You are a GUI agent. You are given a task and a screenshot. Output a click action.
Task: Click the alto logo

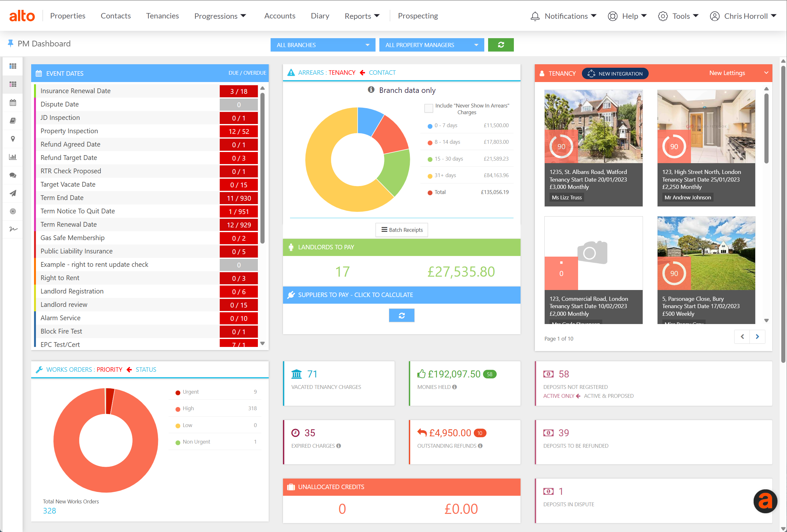tap(22, 16)
